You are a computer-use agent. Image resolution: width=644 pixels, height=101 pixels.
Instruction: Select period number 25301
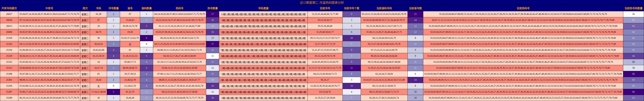9,80
